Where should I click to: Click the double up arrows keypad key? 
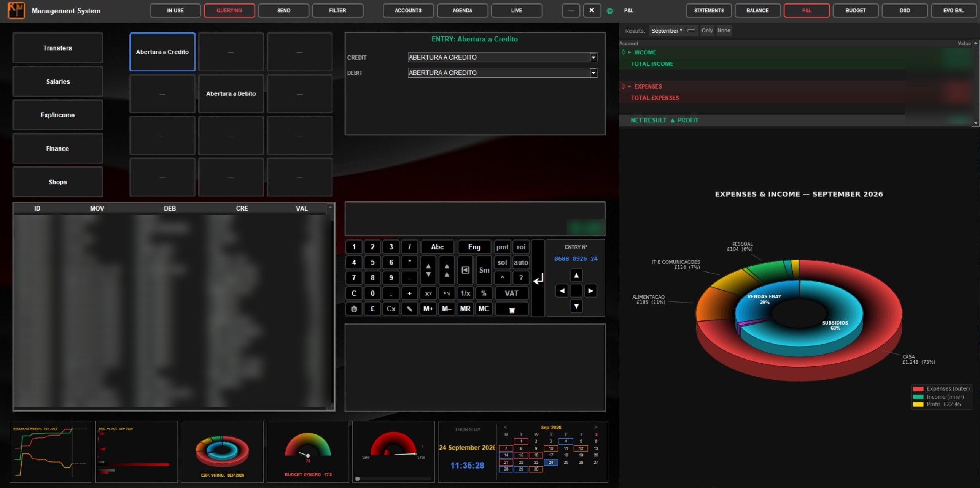[x=447, y=270]
